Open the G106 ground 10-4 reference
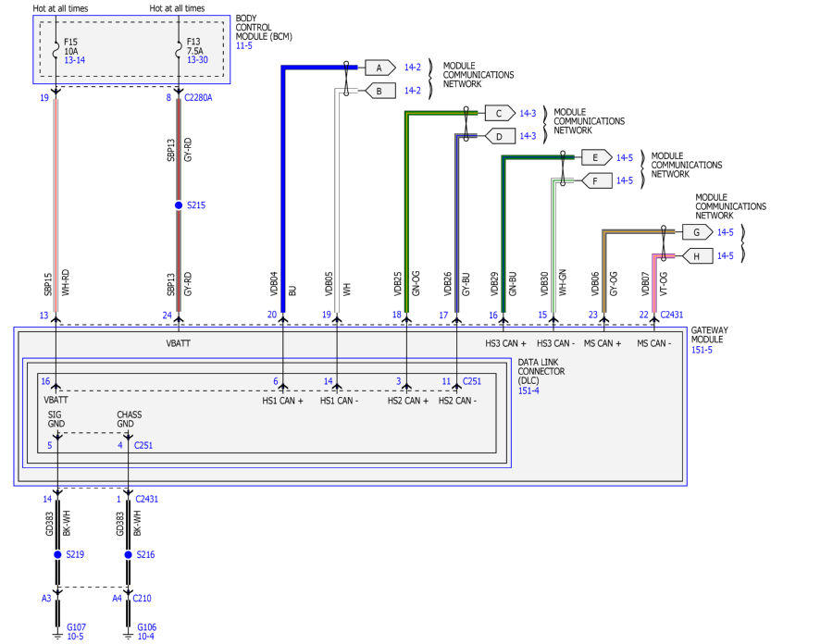Image resolution: width=833 pixels, height=644 pixels. pos(146,637)
